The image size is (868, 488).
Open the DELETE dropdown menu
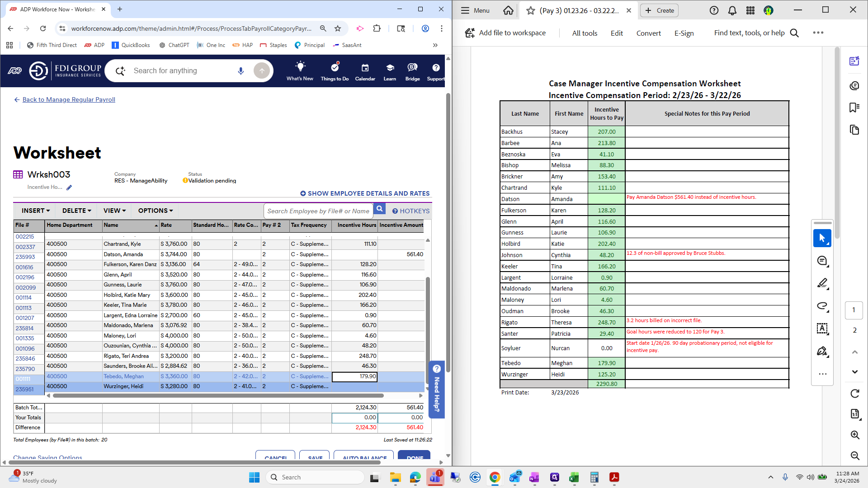coord(76,211)
